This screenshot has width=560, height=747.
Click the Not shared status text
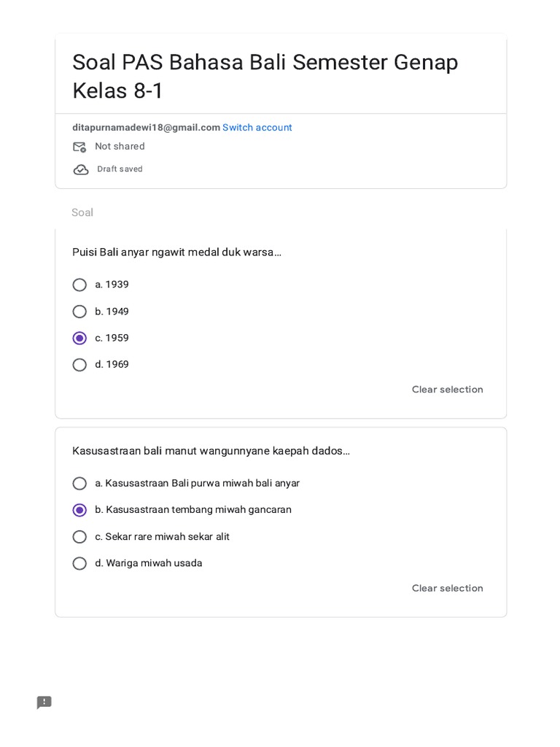click(120, 146)
